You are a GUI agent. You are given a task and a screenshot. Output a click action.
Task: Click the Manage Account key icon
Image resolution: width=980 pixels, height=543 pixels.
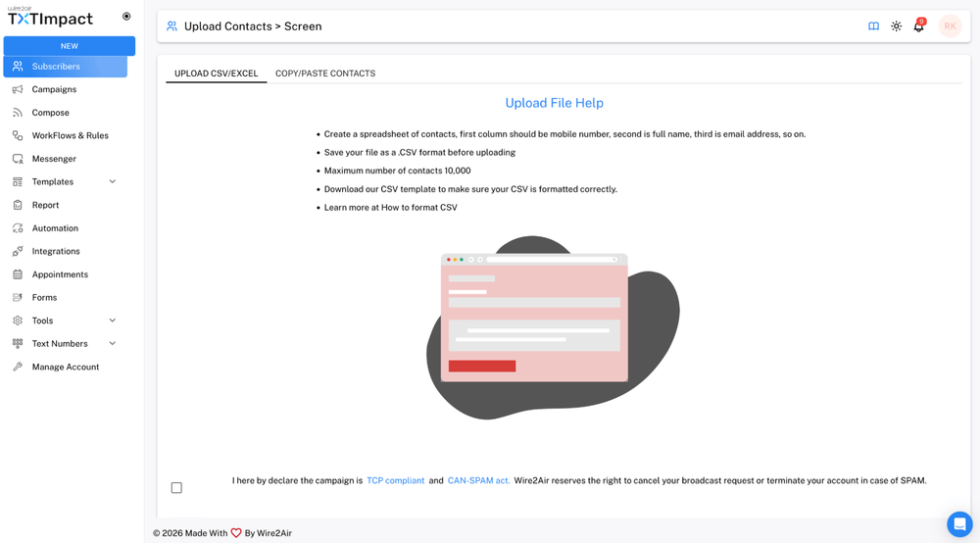18,367
